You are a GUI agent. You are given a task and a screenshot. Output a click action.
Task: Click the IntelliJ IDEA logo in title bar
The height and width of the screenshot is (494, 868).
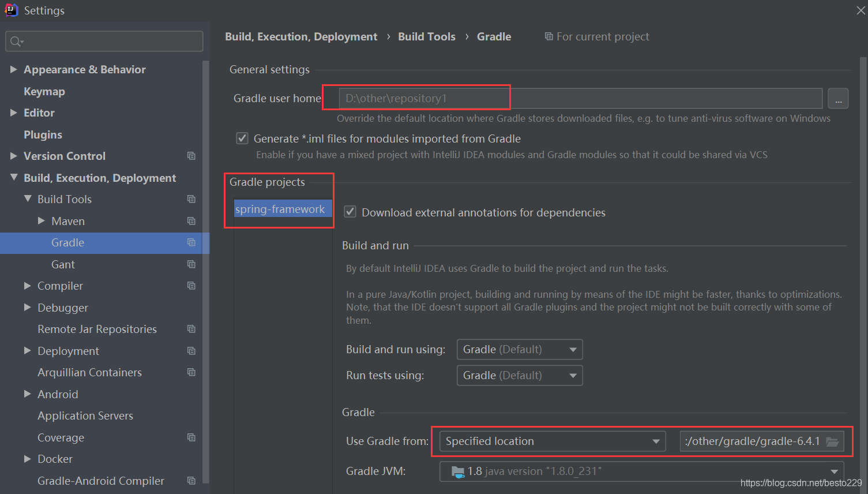click(x=11, y=10)
